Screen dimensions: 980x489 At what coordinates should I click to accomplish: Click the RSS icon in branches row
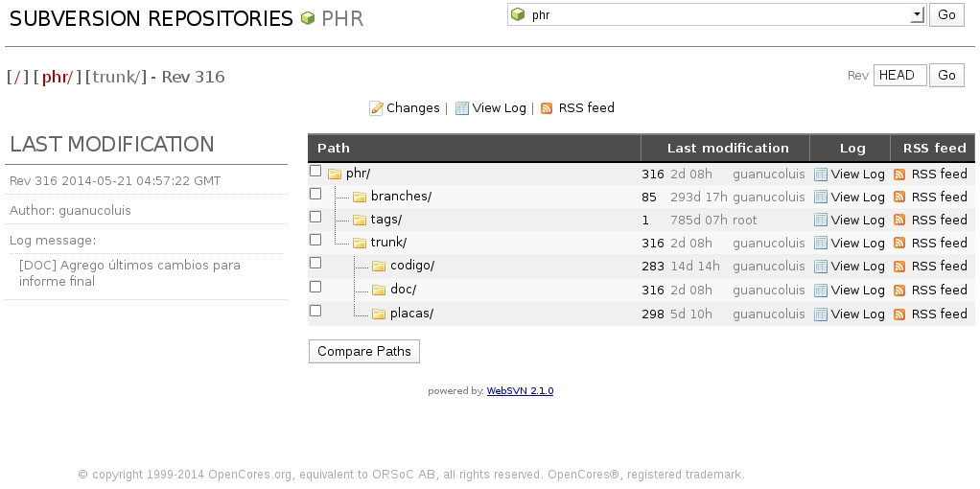899,197
